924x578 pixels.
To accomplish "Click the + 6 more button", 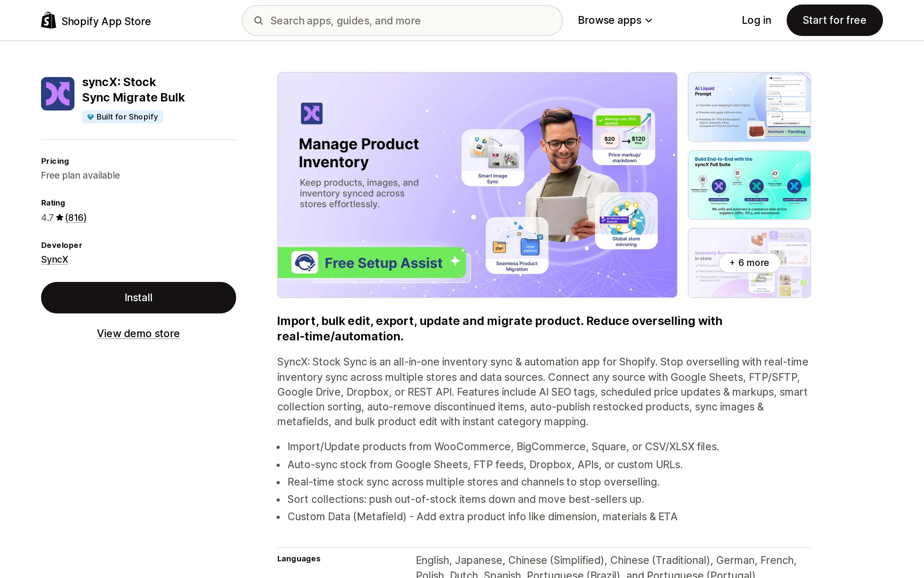I will pyautogui.click(x=749, y=263).
